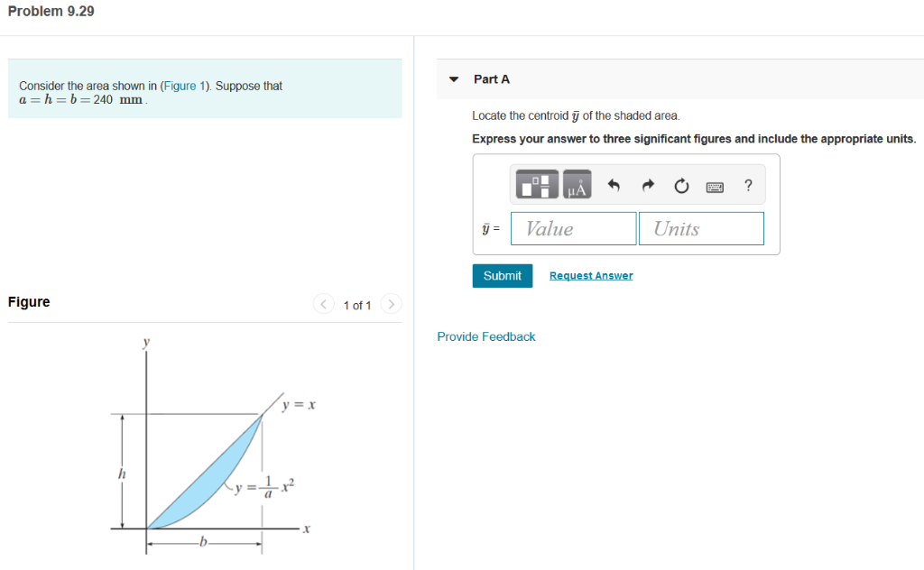This screenshot has width=924, height=570.
Task: Click the Provide Feedback link
Action: point(486,336)
